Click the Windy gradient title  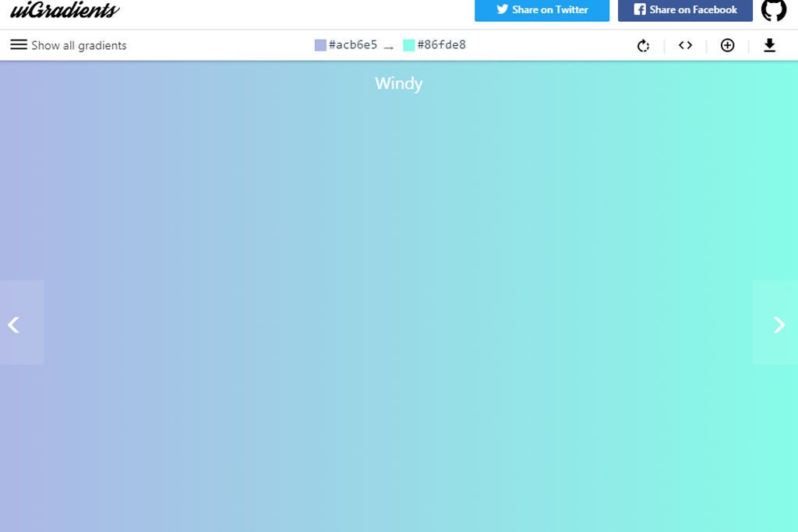399,83
